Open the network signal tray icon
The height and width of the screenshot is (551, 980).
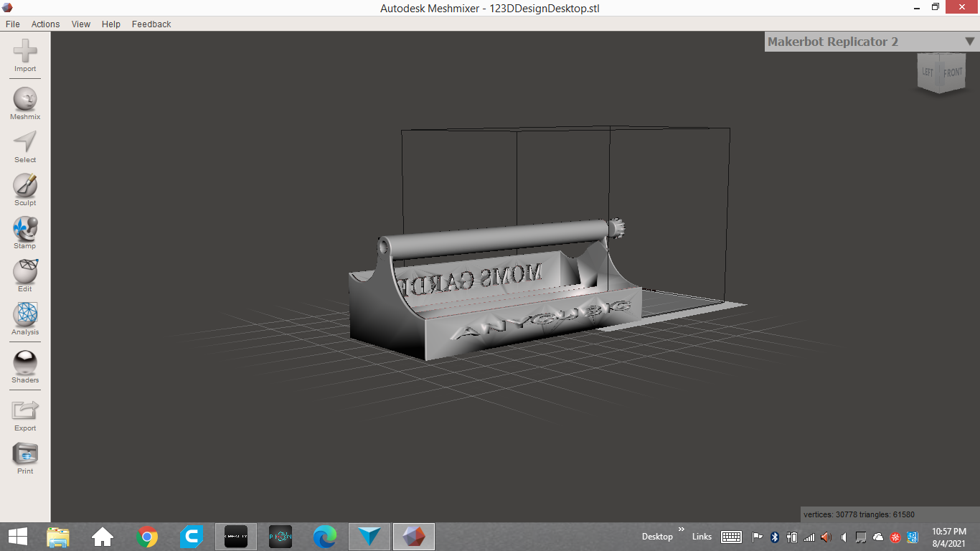click(x=809, y=537)
